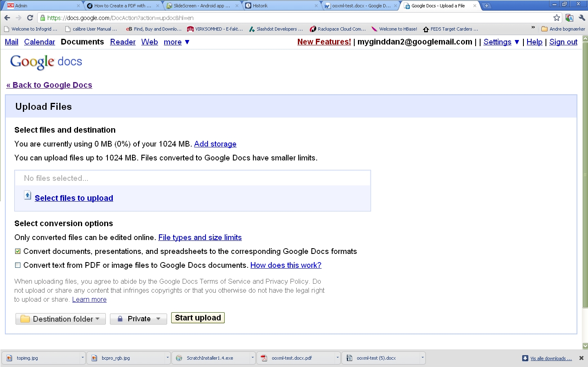The width and height of the screenshot is (588, 367).
Task: Open the Calendar item in top navigation
Action: 40,42
